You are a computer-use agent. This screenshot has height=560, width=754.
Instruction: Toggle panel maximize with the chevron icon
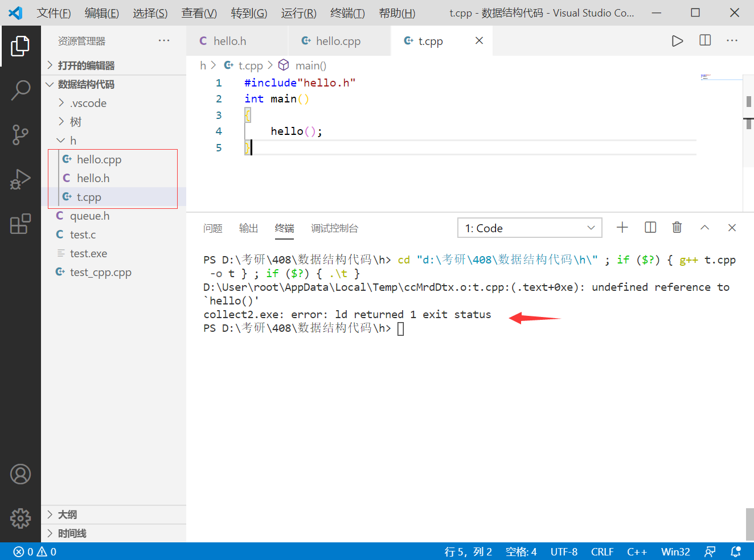coord(704,227)
